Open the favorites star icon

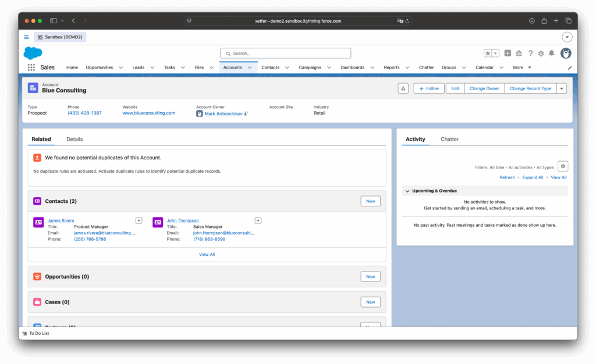[488, 53]
